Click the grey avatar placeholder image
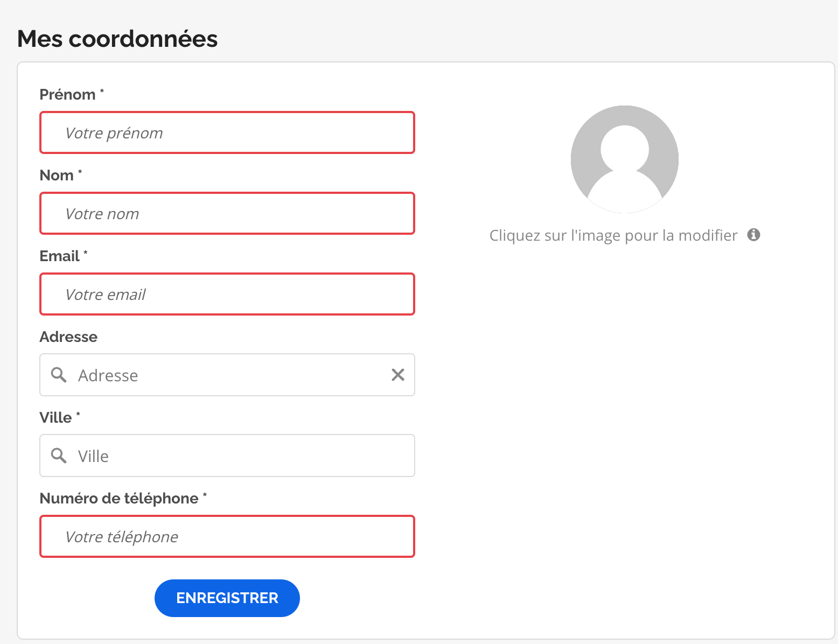The height and width of the screenshot is (644, 838). (x=624, y=159)
